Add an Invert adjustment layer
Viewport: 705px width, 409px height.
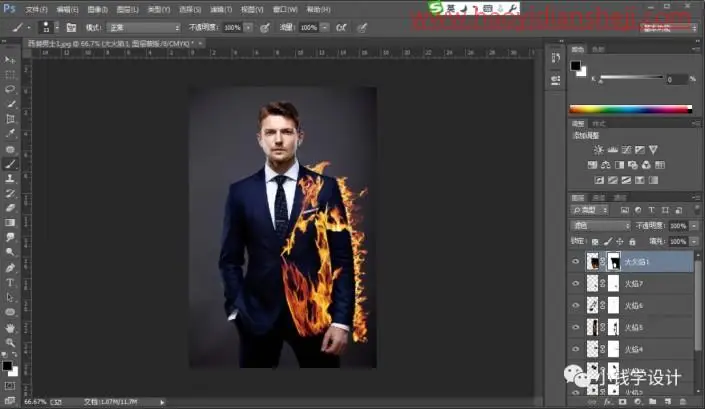coord(599,180)
